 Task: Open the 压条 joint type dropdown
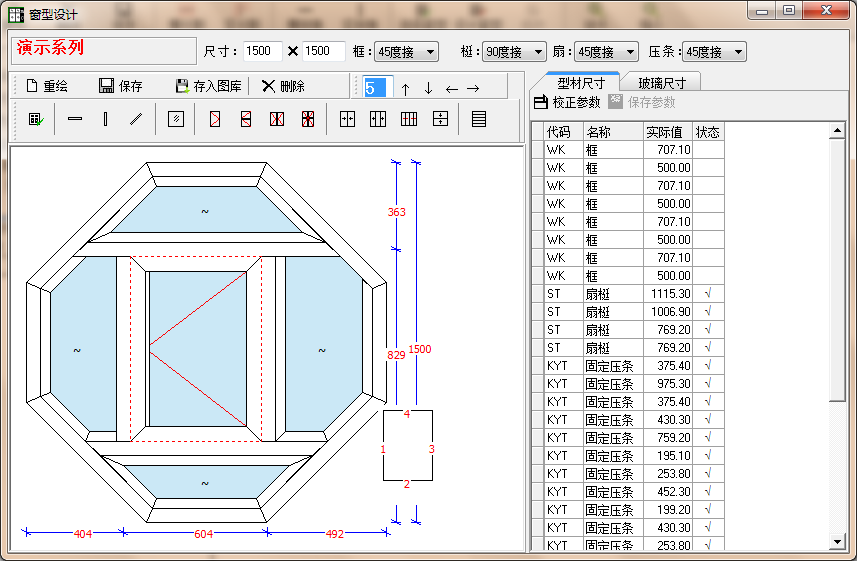pyautogui.click(x=714, y=52)
